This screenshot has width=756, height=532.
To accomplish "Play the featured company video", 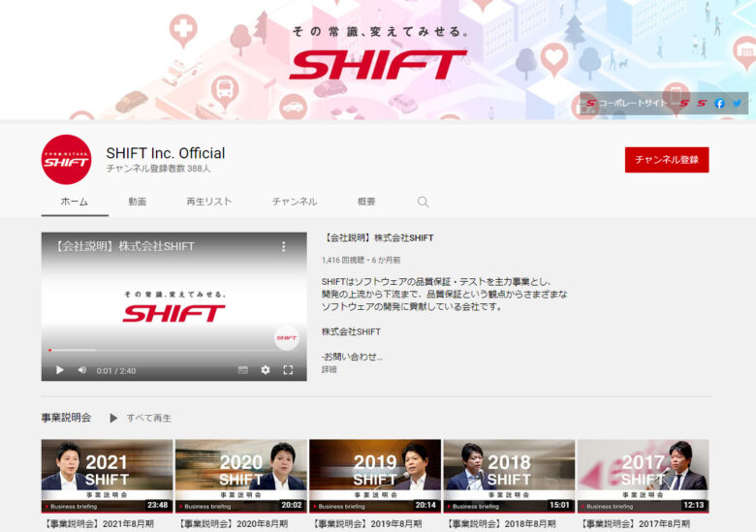I will (60, 370).
